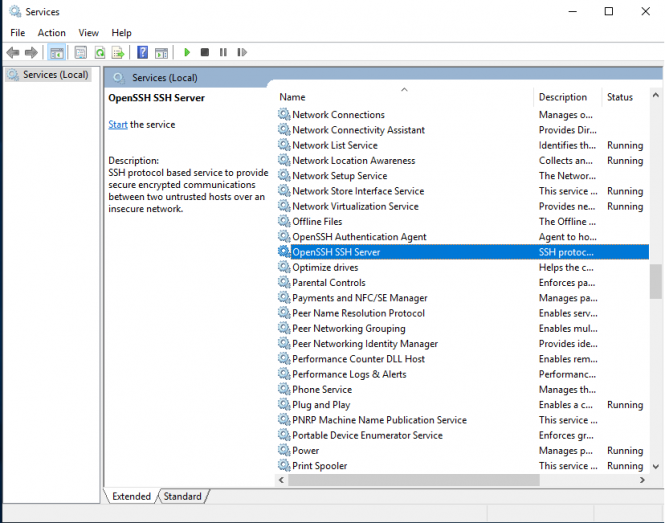The height and width of the screenshot is (523, 665).
Task: Click the green Refresh toolbar icon
Action: tap(100, 52)
